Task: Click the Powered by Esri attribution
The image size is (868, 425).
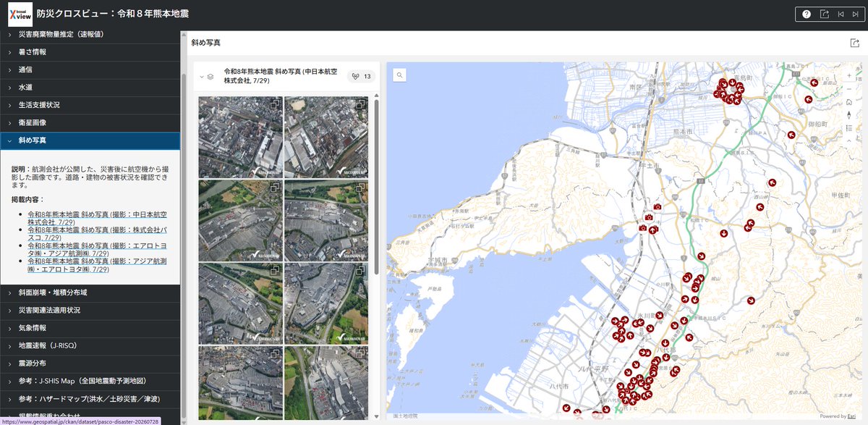Action: 838,416
